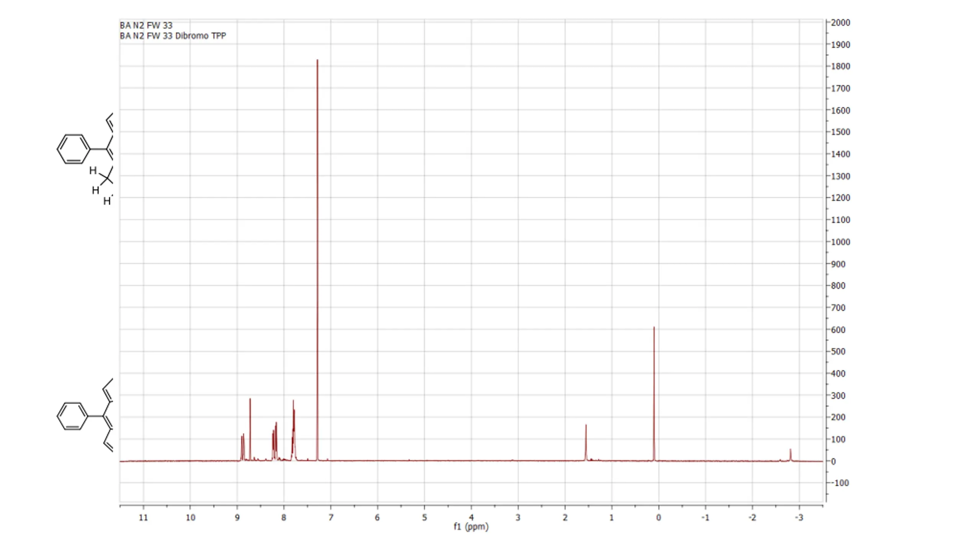Click the 'f1 (ppm)' axis label
980x551 pixels.
pos(471,527)
